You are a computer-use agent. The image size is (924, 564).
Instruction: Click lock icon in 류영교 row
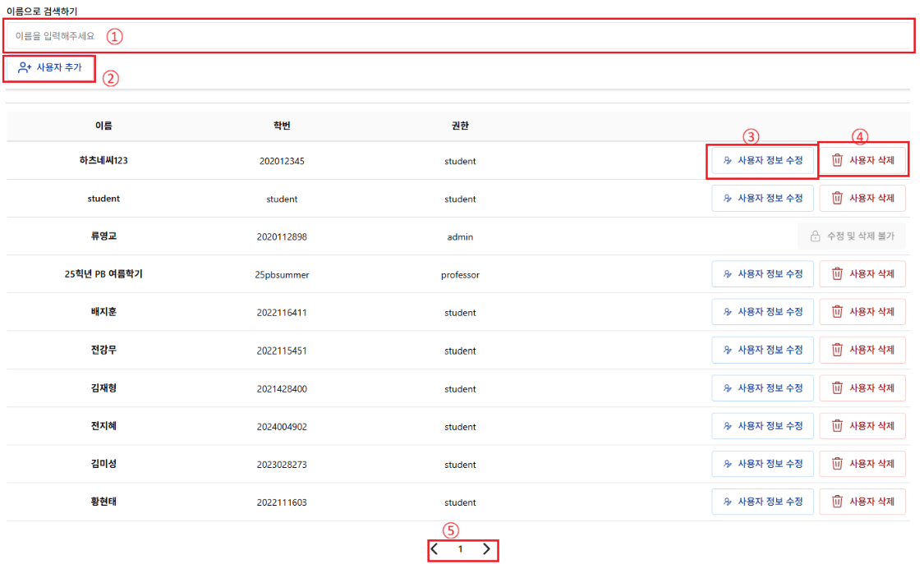pos(815,236)
